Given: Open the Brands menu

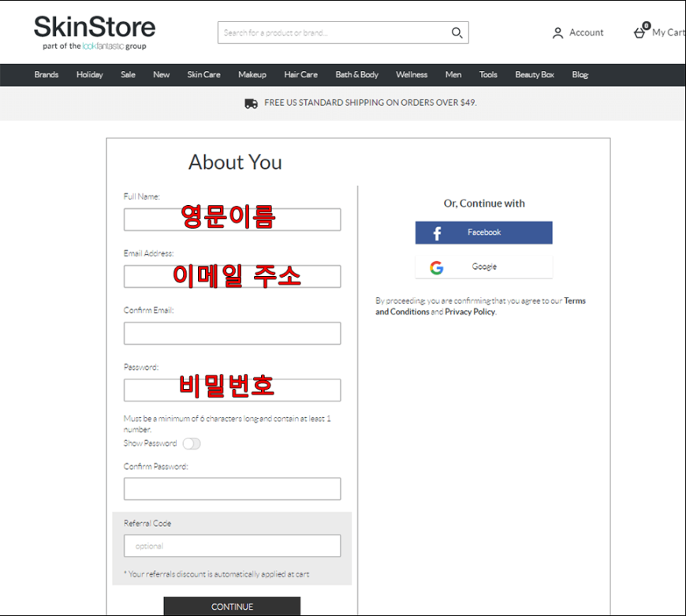Looking at the screenshot, I should tap(47, 75).
